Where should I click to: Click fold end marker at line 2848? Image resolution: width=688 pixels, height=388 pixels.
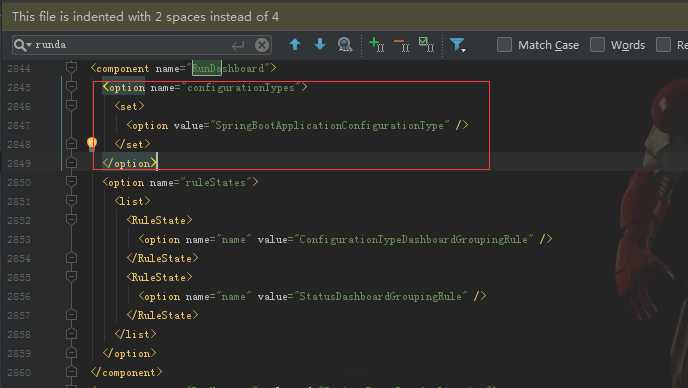point(71,144)
